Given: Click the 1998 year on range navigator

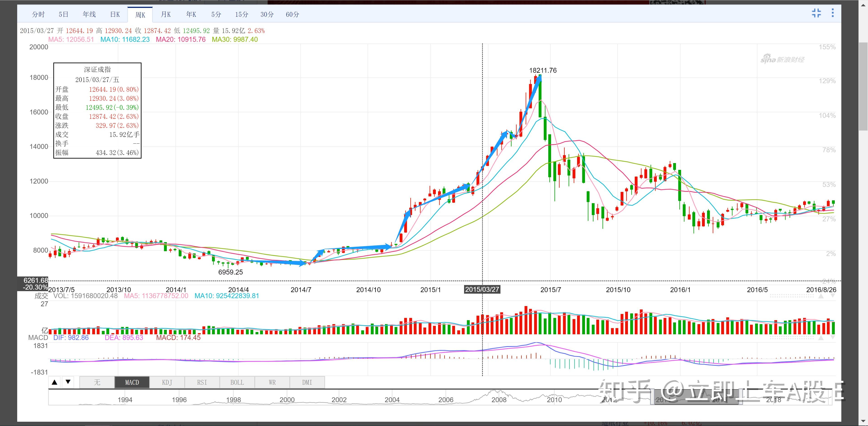Looking at the screenshot, I should 234,400.
